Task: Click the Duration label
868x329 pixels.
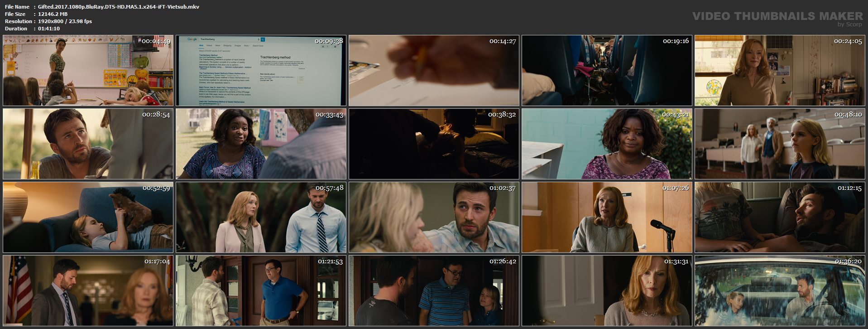Action: [x=16, y=29]
